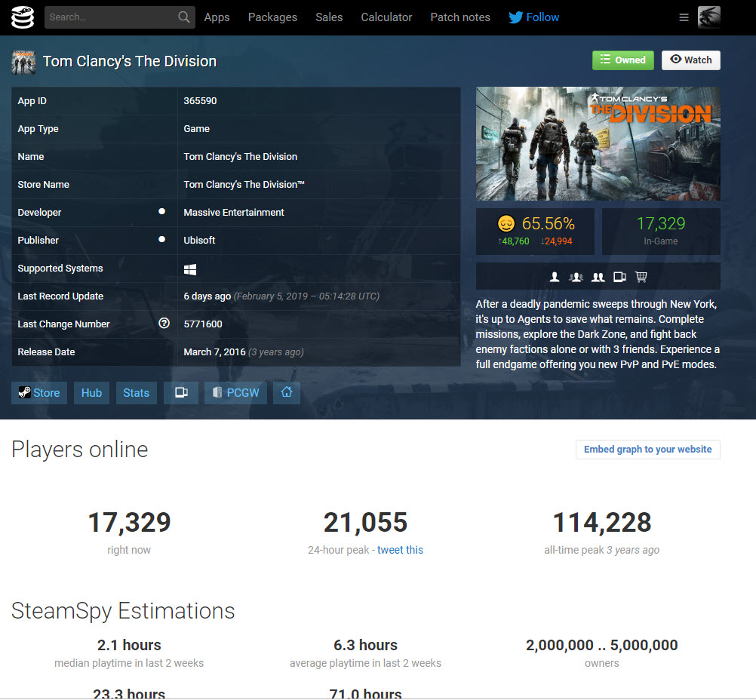Open the user avatar profile

pos(708,17)
